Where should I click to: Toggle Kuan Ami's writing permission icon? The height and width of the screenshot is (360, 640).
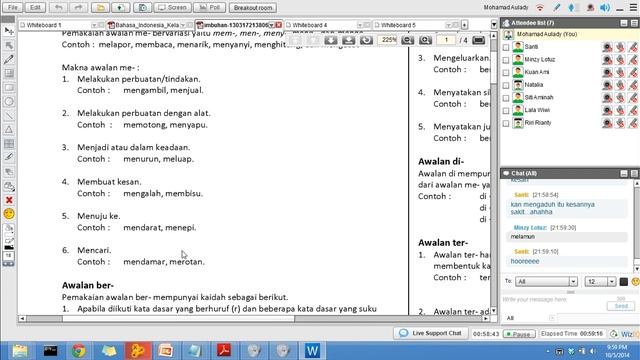633,72
